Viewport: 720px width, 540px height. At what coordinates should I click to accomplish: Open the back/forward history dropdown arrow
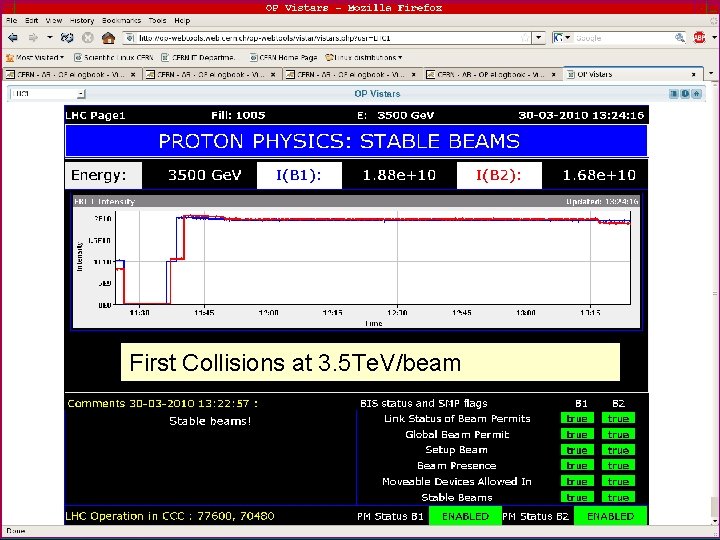pos(49,38)
